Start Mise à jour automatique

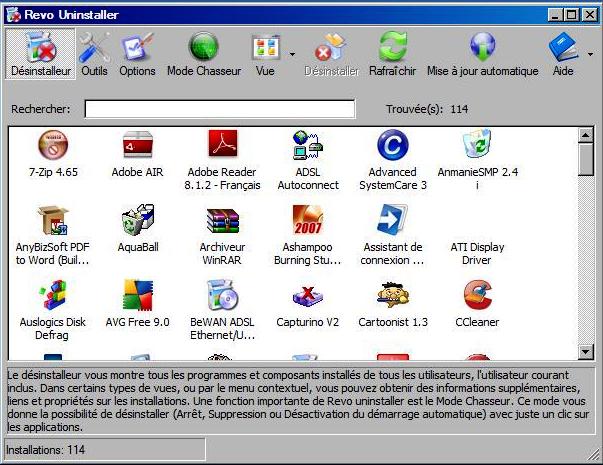point(483,54)
